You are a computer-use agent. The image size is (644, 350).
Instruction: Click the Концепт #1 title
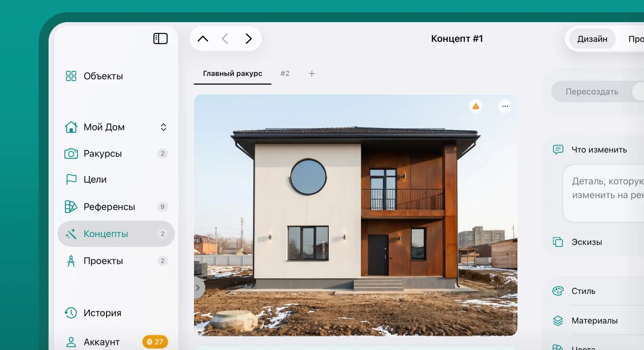(457, 39)
